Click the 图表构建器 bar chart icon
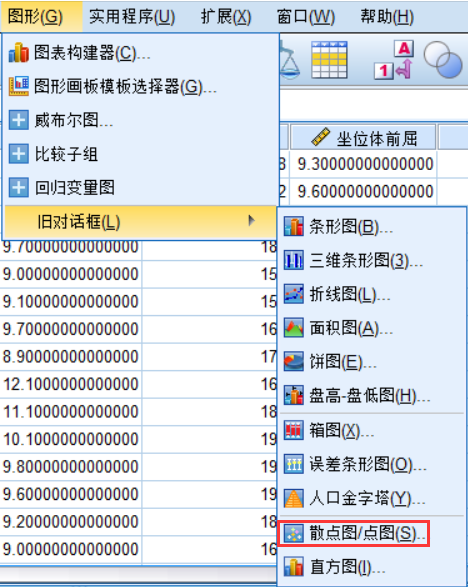This screenshot has width=468, height=587. [18, 53]
